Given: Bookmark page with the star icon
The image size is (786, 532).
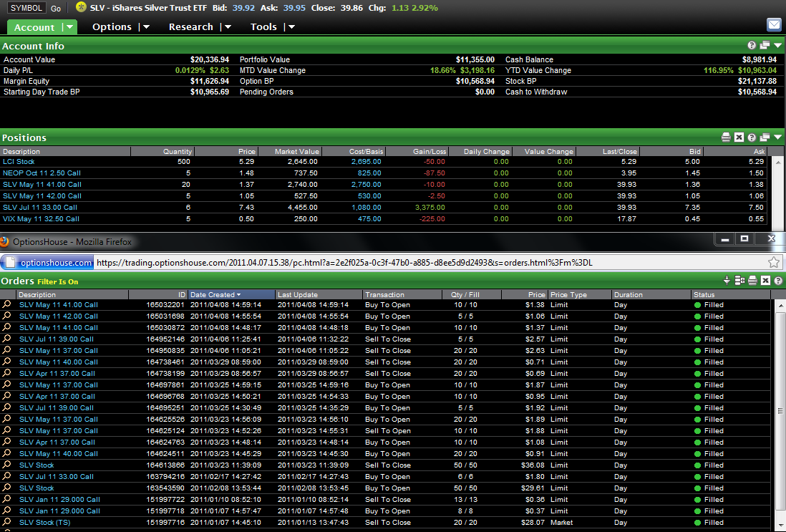Looking at the screenshot, I should click(x=773, y=262).
